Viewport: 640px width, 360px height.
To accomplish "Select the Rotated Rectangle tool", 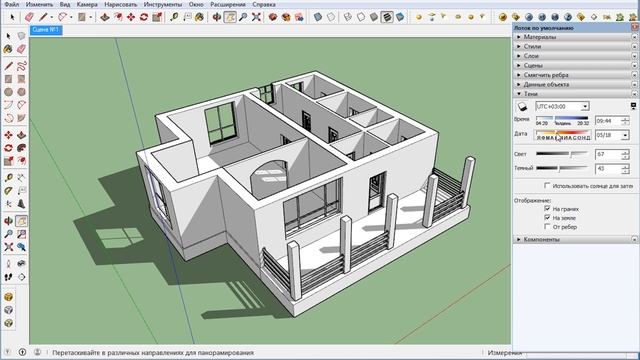I will [x=22, y=79].
